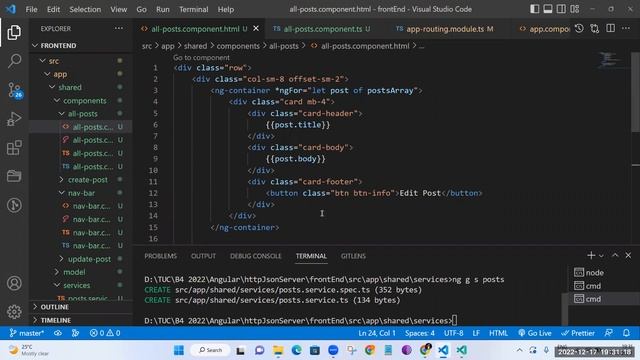
Task: Switch to OUTPUT panel tab
Action: (x=203, y=256)
